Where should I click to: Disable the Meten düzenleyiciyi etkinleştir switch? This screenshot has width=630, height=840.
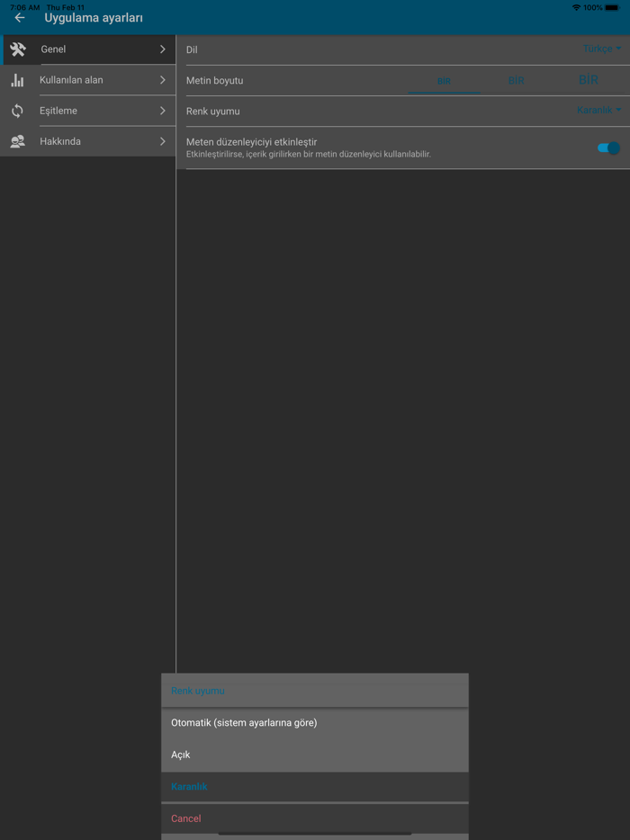tap(608, 147)
